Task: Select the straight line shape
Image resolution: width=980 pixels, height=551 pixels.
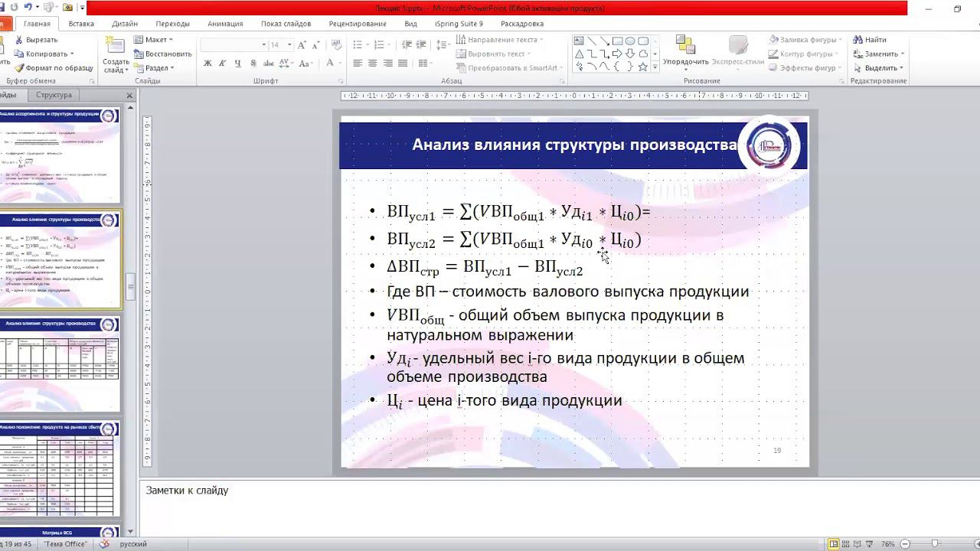Action: coord(592,41)
